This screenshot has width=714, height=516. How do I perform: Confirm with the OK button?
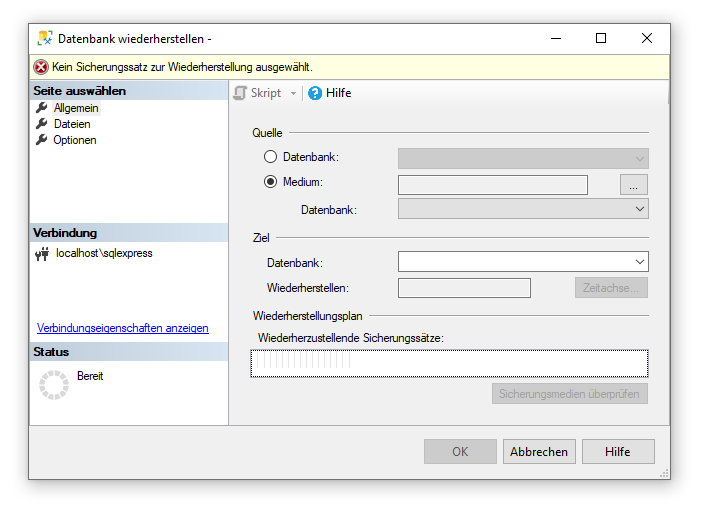pyautogui.click(x=460, y=452)
